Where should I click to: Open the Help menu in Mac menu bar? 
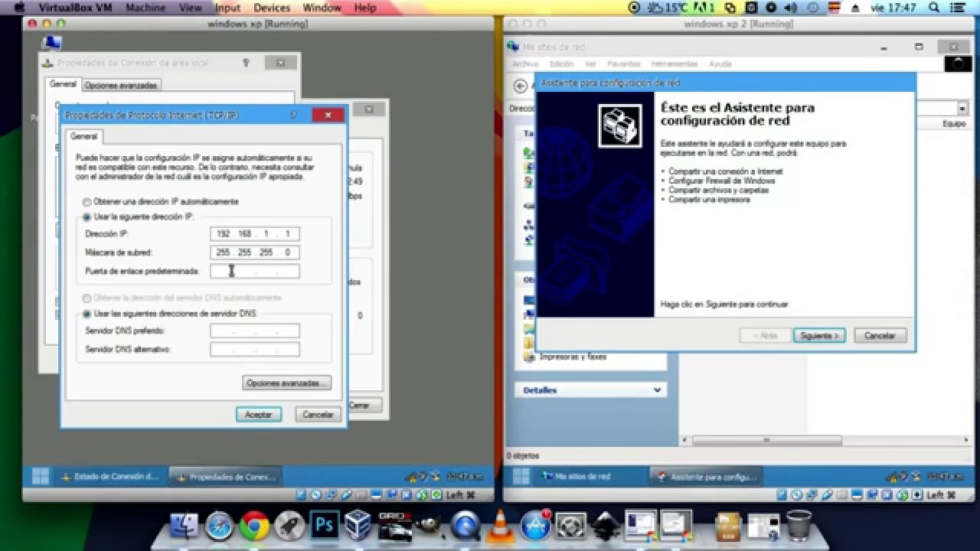click(365, 8)
